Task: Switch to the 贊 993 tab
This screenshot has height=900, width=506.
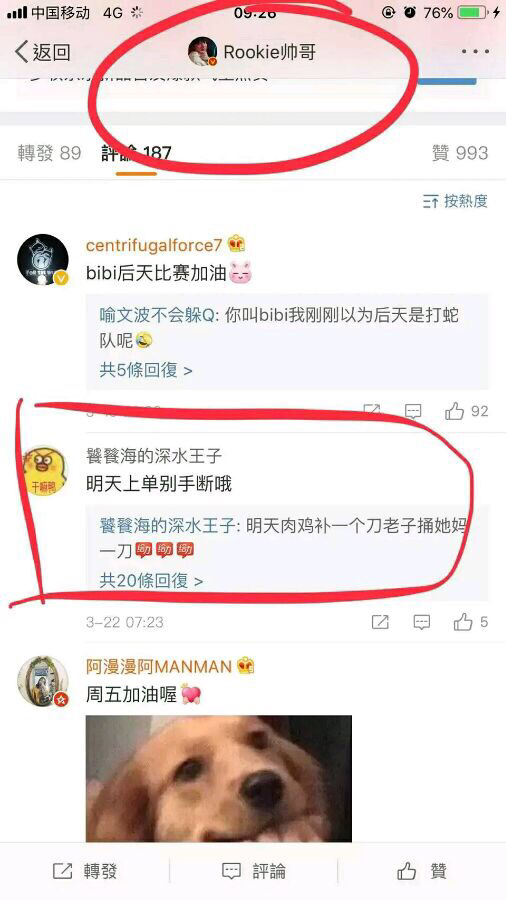Action: 460,153
